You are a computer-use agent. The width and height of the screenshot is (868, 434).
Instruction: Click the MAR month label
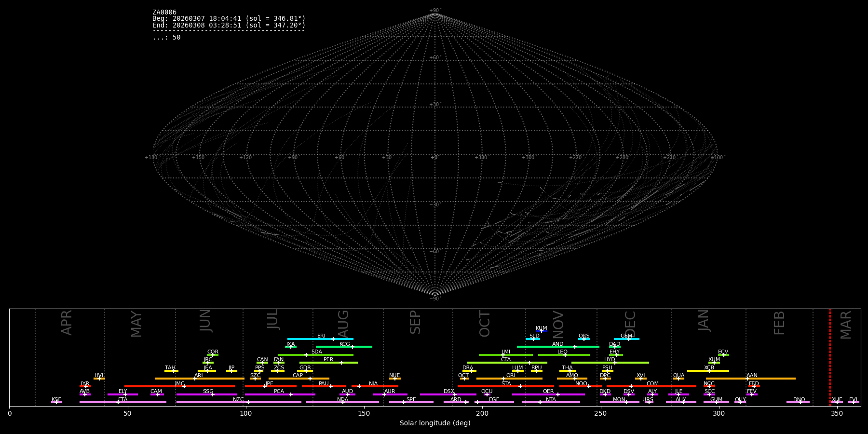click(x=846, y=325)
